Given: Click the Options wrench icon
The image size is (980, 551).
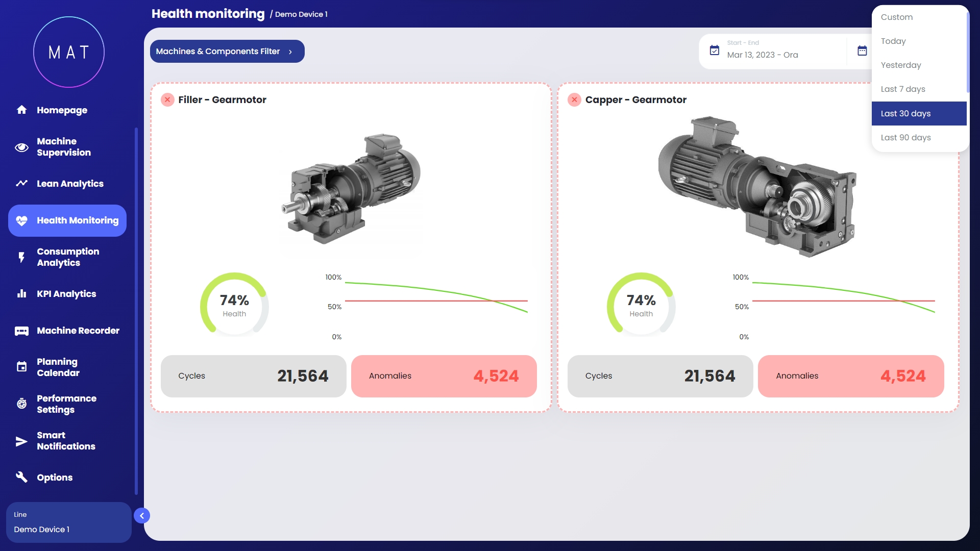Looking at the screenshot, I should (x=21, y=477).
